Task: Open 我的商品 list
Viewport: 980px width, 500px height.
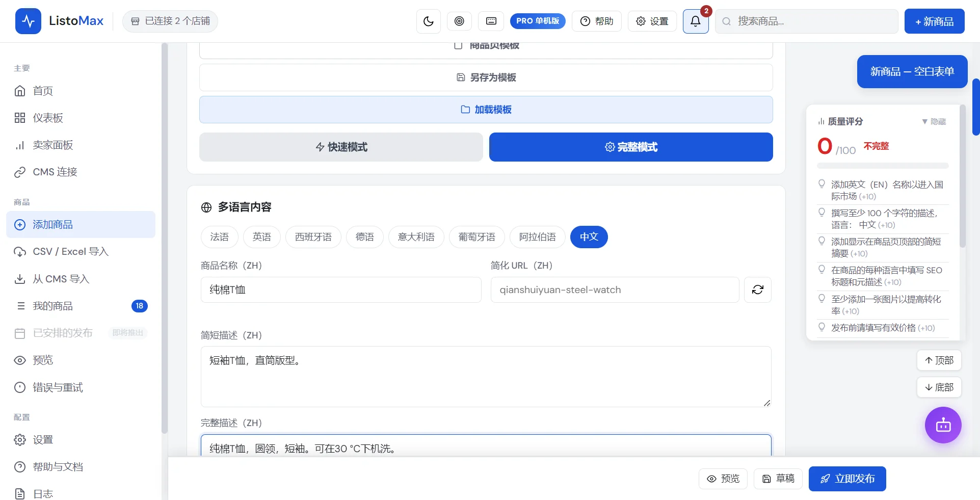Action: 81,306
